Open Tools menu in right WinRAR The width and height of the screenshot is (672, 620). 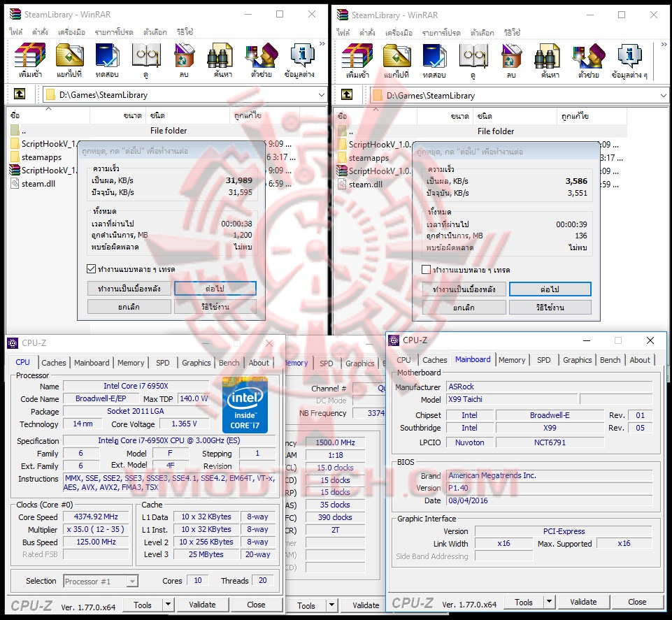[x=399, y=33]
